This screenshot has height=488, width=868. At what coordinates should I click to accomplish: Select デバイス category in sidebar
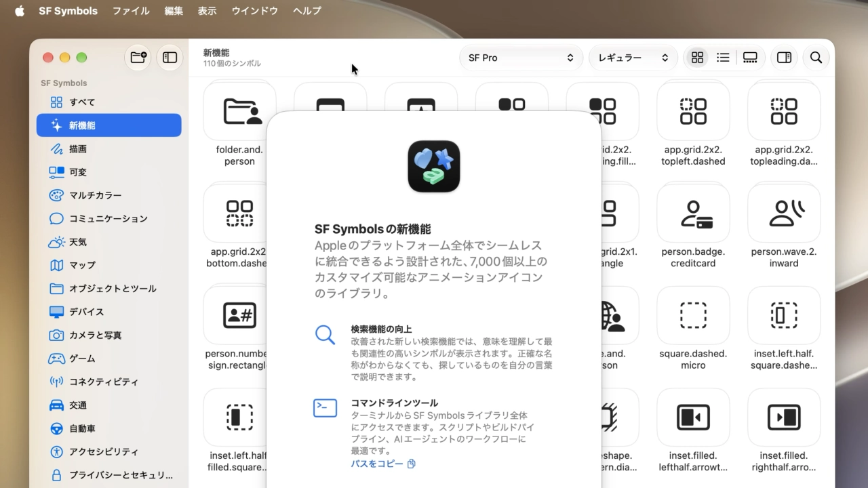[x=109, y=312]
